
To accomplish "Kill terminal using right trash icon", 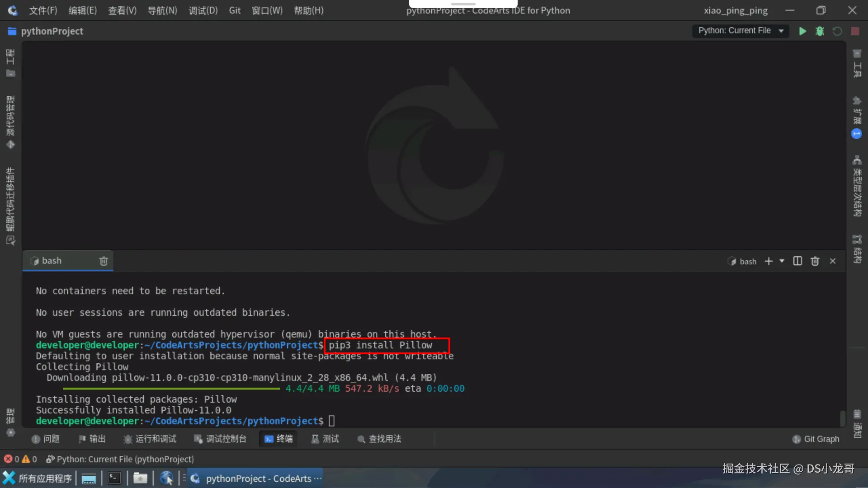I will (x=815, y=261).
